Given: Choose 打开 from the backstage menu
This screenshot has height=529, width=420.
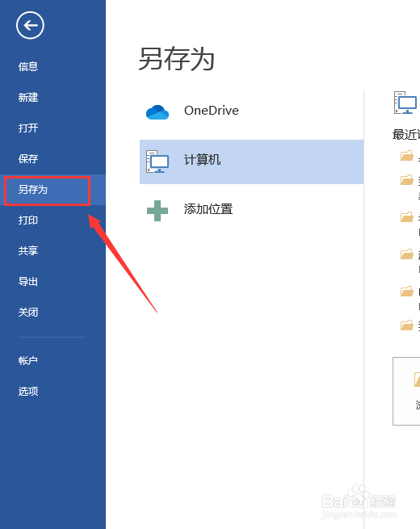Looking at the screenshot, I should (28, 128).
